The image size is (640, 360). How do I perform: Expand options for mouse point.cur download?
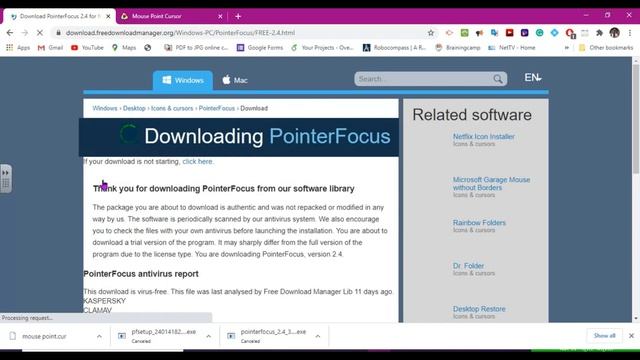[x=99, y=336]
